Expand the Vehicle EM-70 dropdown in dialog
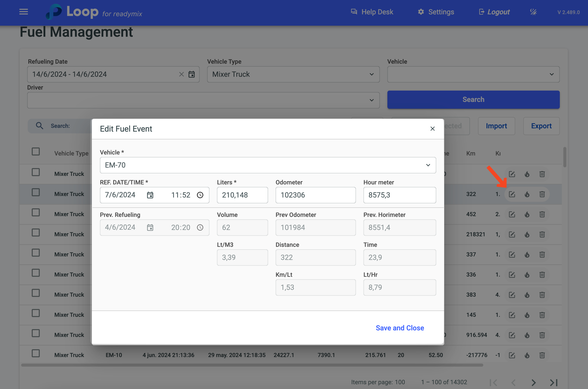This screenshot has width=588, height=389. click(428, 165)
